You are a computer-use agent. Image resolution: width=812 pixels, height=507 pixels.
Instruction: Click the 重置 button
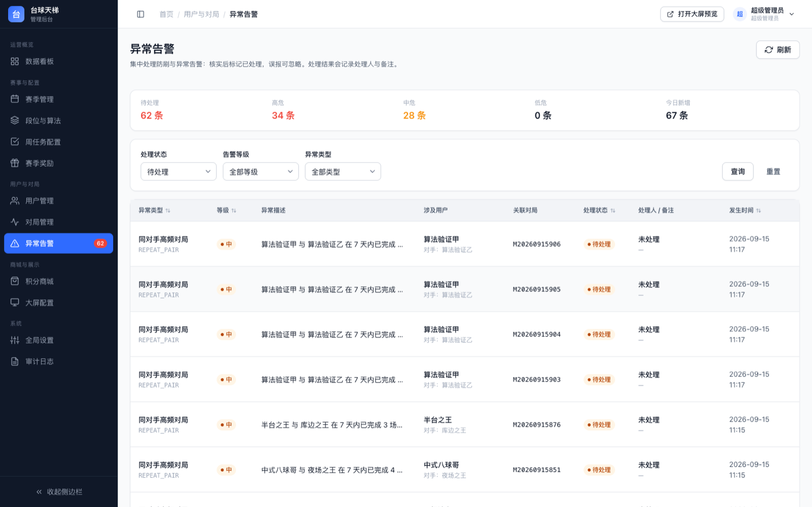(x=773, y=172)
